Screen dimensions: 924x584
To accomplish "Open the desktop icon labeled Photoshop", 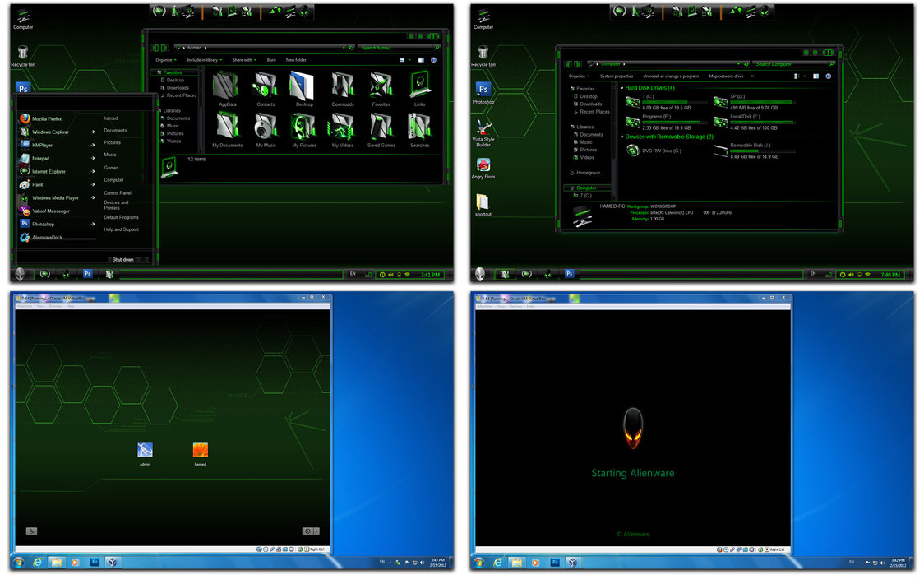I will pos(483,93).
